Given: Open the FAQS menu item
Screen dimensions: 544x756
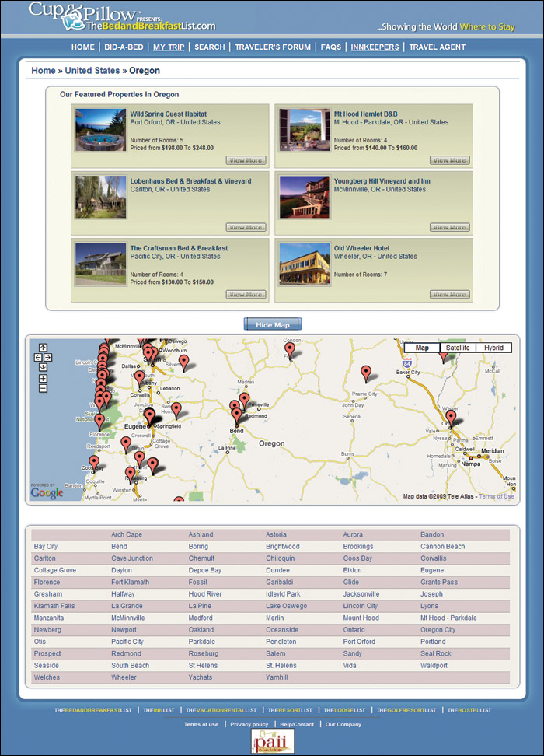Looking at the screenshot, I should (x=331, y=47).
